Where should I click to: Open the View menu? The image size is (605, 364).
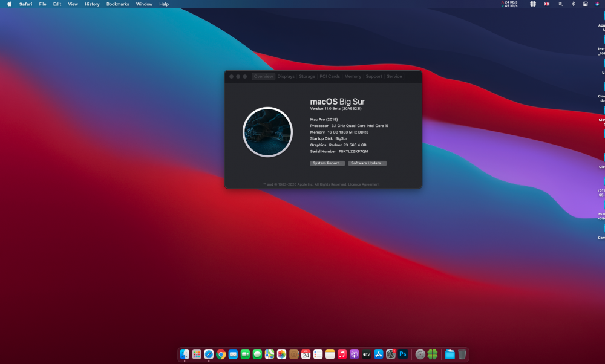tap(73, 4)
